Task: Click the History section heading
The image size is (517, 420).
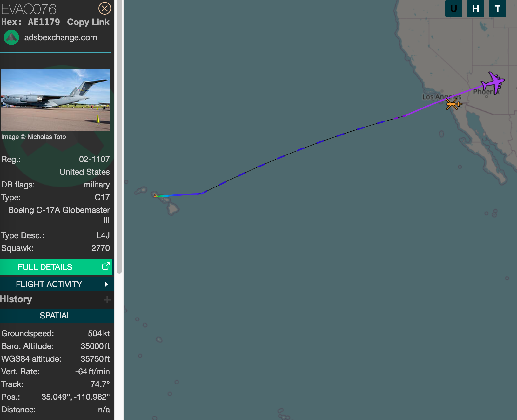Action: pos(16,299)
